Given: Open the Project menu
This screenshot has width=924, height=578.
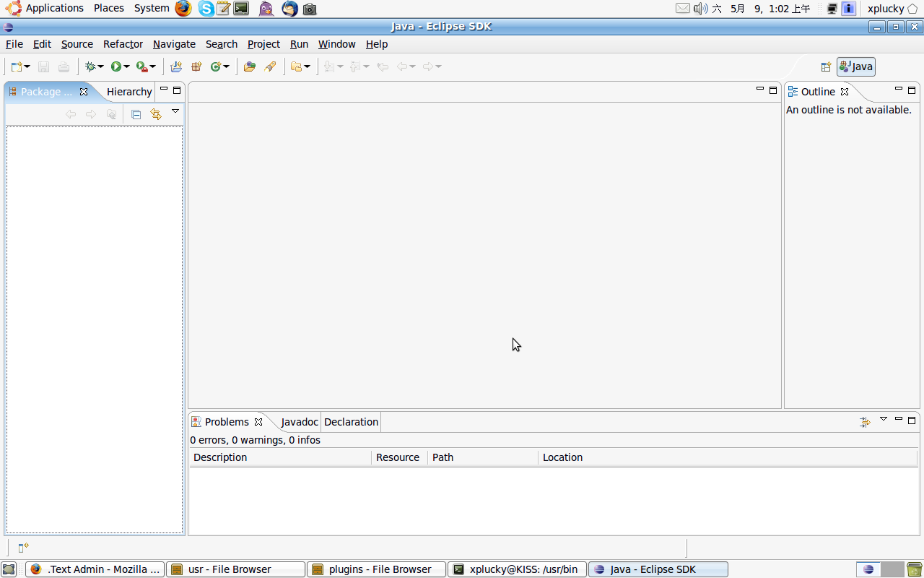Looking at the screenshot, I should click(x=263, y=44).
